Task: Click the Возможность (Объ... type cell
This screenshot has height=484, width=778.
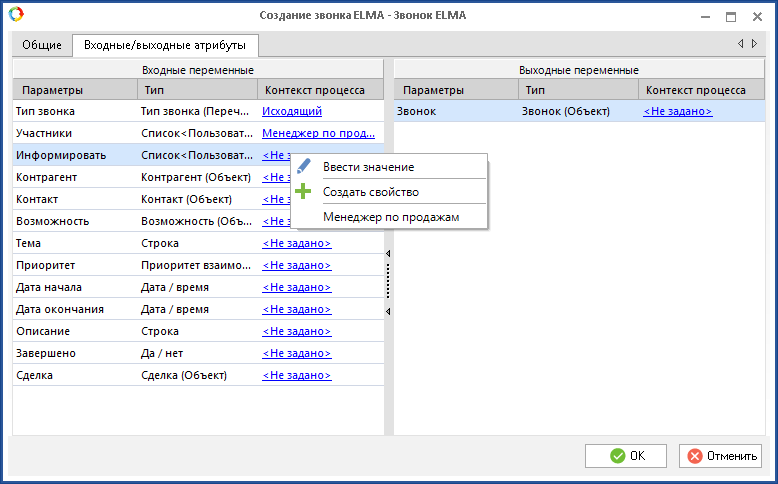Action: [196, 221]
